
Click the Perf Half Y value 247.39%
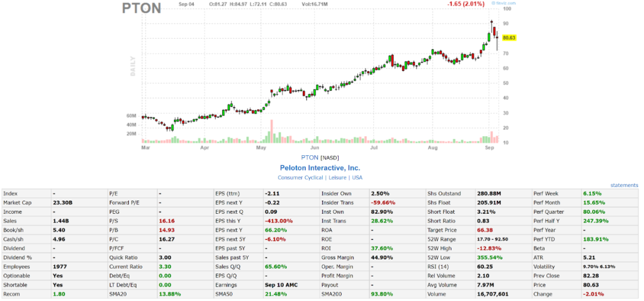click(x=596, y=221)
